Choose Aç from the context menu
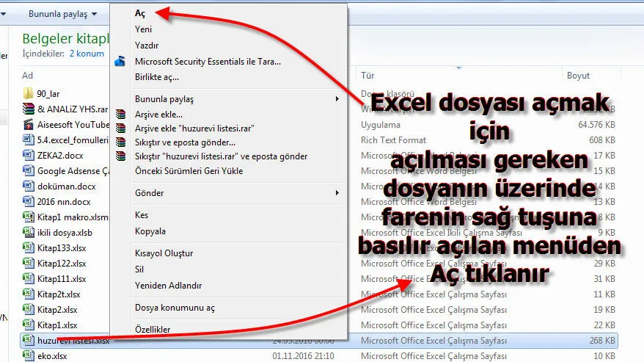Viewport: 644px width, 362px height. pos(140,13)
